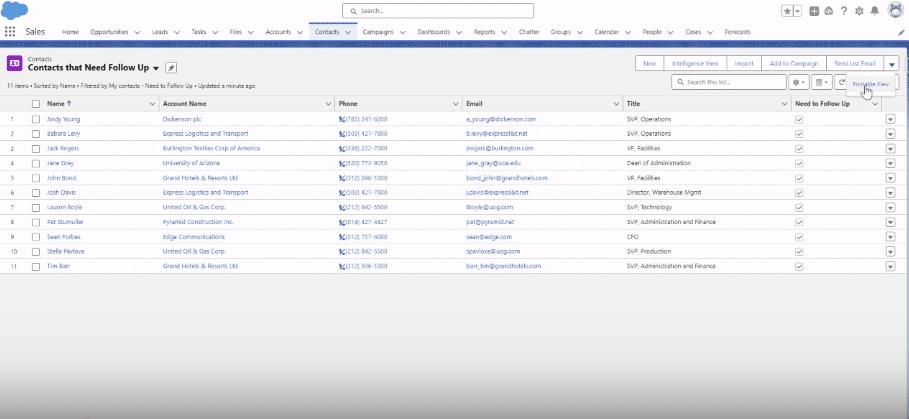Refresh the list with the refresh icon
This screenshot has height=419, width=909.
(841, 82)
